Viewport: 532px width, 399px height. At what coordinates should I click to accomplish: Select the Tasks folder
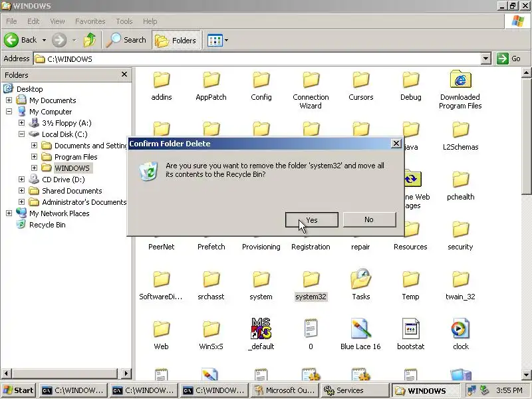(361, 286)
